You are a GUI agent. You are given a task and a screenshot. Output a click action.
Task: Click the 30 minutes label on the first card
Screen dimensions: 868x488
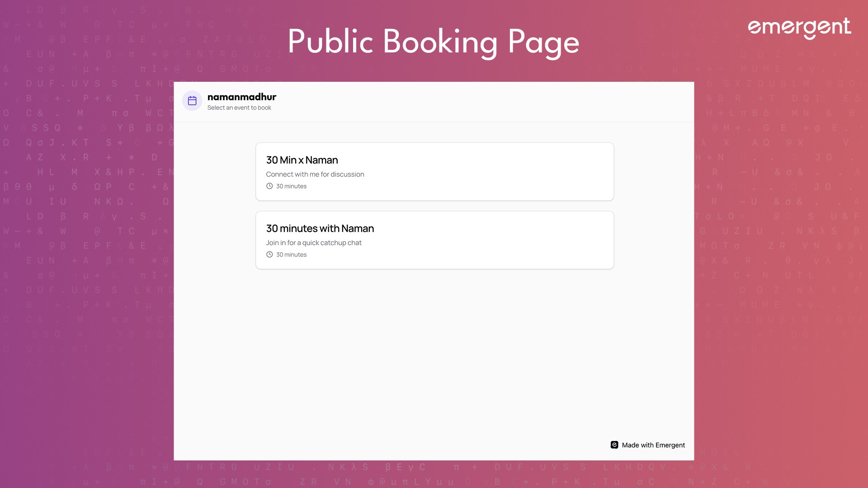click(291, 186)
